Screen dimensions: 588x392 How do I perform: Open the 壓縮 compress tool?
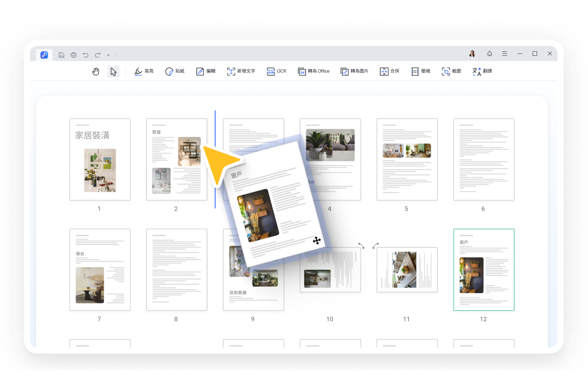click(x=420, y=72)
